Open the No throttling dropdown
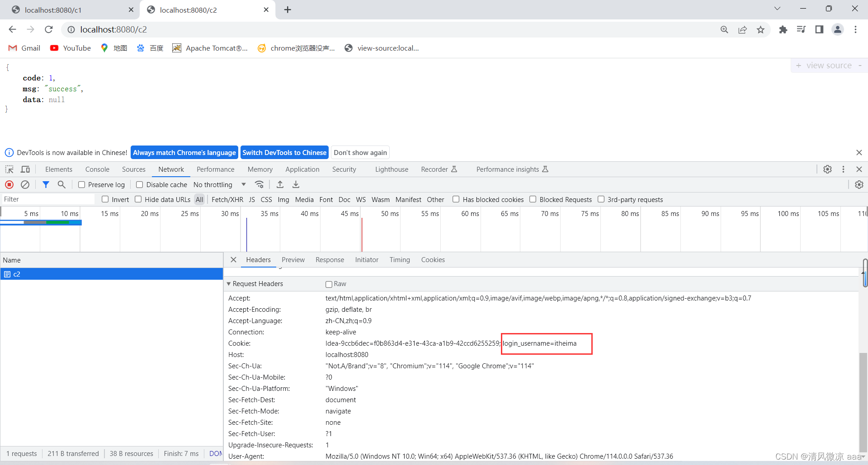This screenshot has height=465, width=868. 220,184
